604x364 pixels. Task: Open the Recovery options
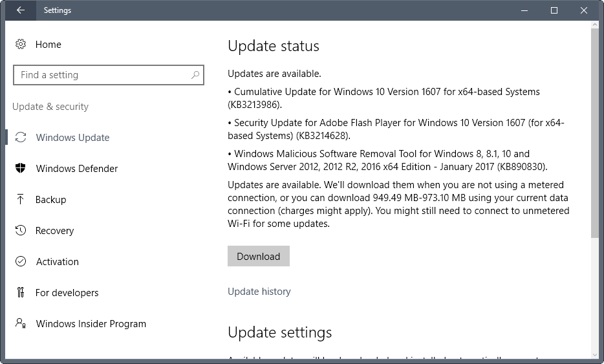(x=54, y=231)
